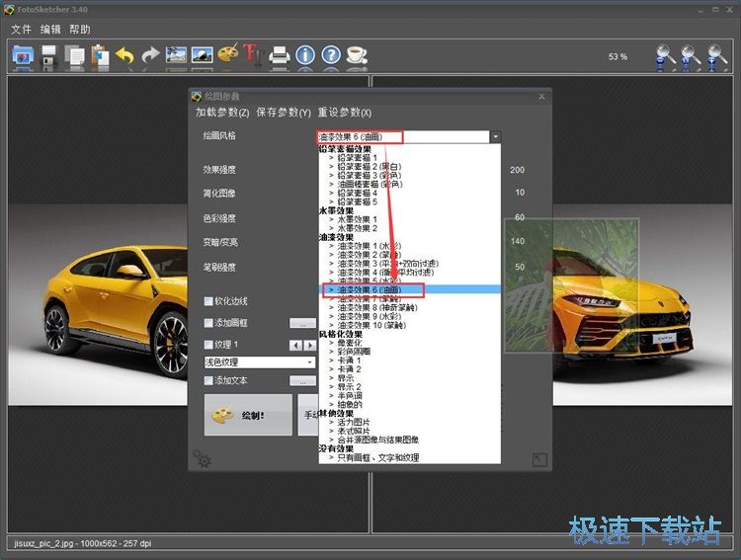Collapse the 绘画风格 dropdown arrow
Image resolution: width=741 pixels, height=560 pixels.
[x=495, y=137]
